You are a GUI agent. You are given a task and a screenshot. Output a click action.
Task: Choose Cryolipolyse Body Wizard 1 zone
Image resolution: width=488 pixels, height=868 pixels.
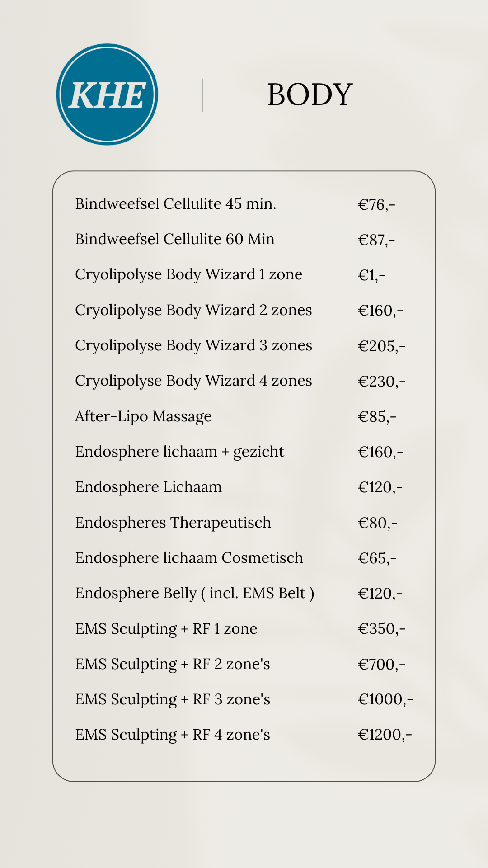coord(188,274)
